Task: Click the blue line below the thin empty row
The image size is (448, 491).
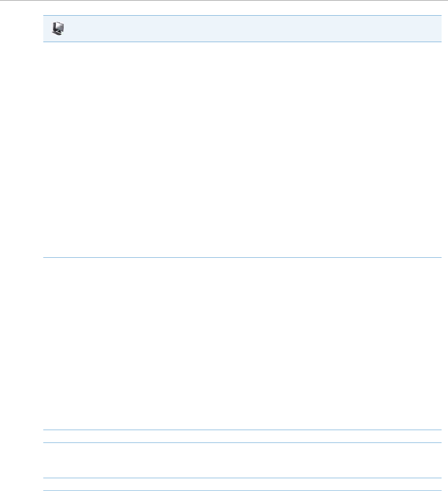Action: click(x=242, y=443)
